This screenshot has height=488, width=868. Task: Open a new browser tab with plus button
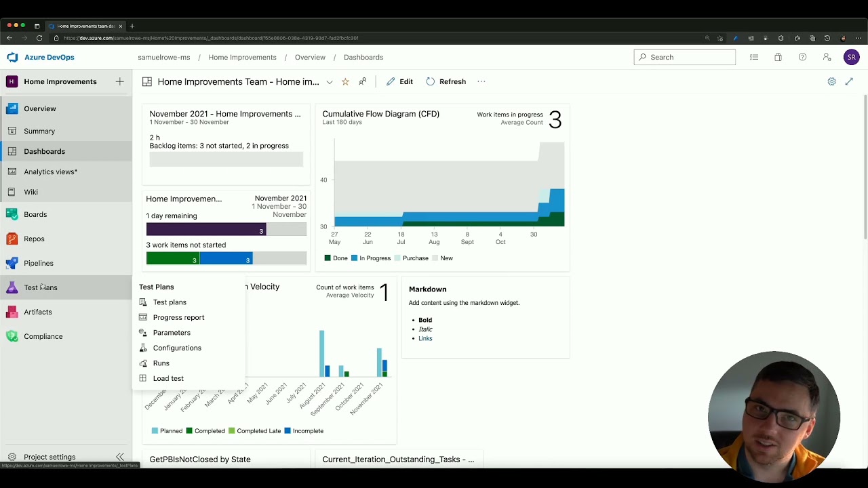(x=132, y=26)
